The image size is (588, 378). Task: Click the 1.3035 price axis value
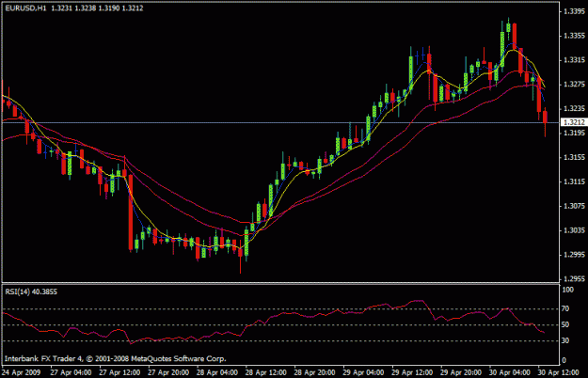574,230
